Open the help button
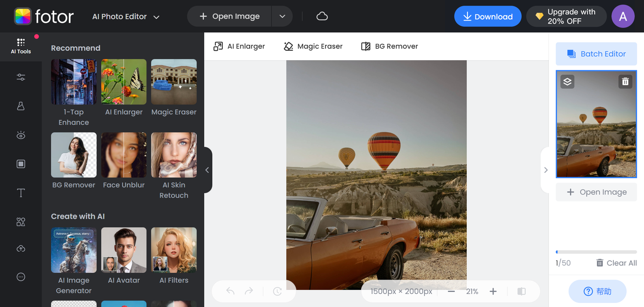Viewport: 644px width, 307px height. (x=597, y=291)
